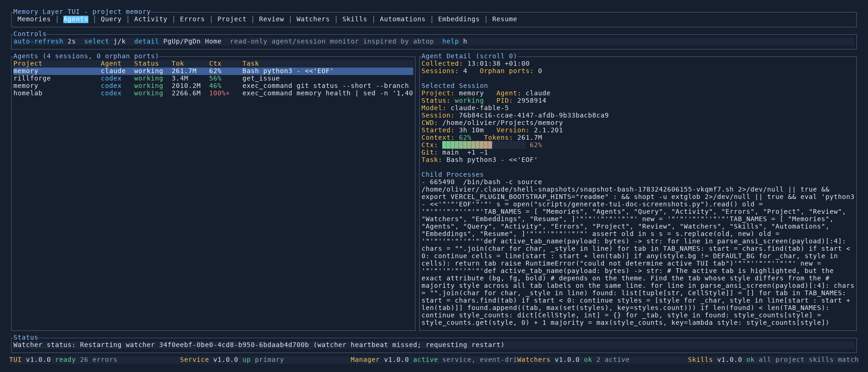
Task: Go to the Resume tab
Action: coord(505,19)
